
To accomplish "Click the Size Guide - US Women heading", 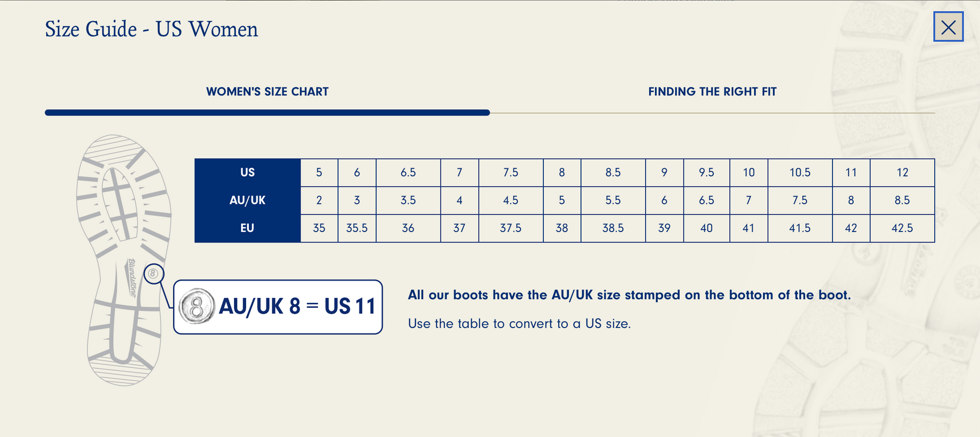I will point(151,29).
